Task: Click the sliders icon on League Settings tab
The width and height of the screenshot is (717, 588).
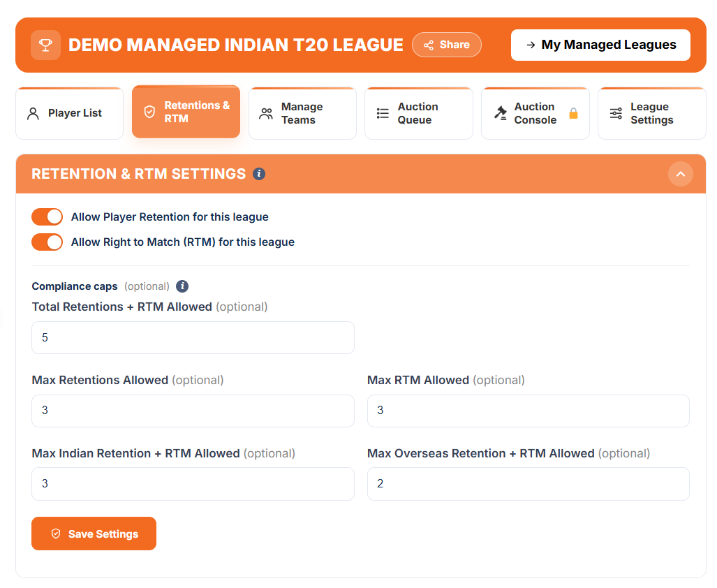Action: [x=616, y=113]
